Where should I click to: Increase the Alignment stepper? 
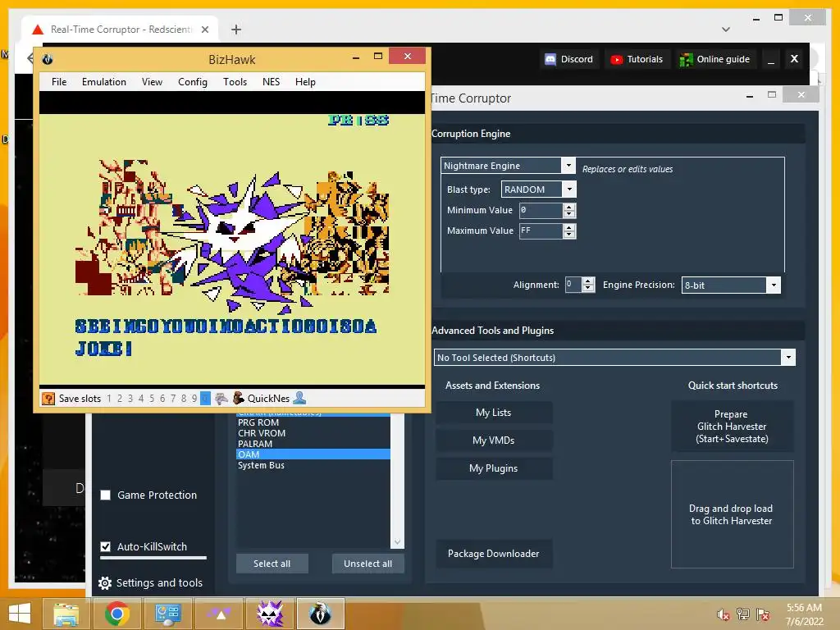[588, 281]
